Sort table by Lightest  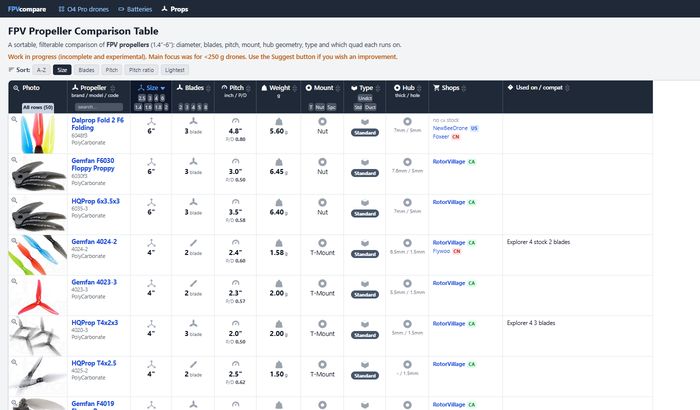click(x=175, y=70)
